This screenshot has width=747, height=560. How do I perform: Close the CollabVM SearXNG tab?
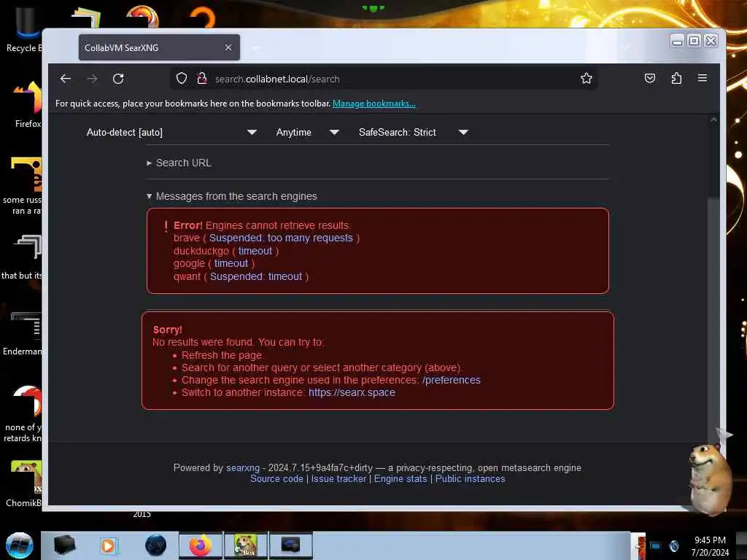pos(228,47)
